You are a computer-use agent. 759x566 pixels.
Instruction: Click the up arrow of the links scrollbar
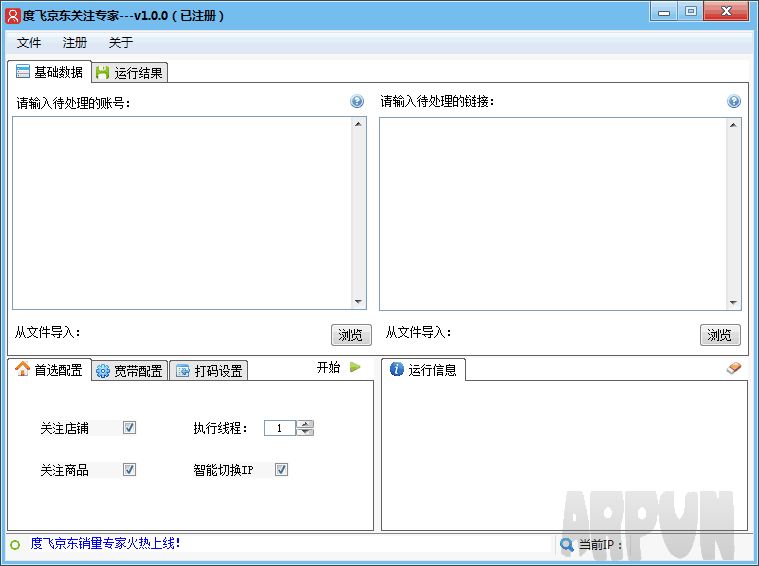click(x=733, y=125)
